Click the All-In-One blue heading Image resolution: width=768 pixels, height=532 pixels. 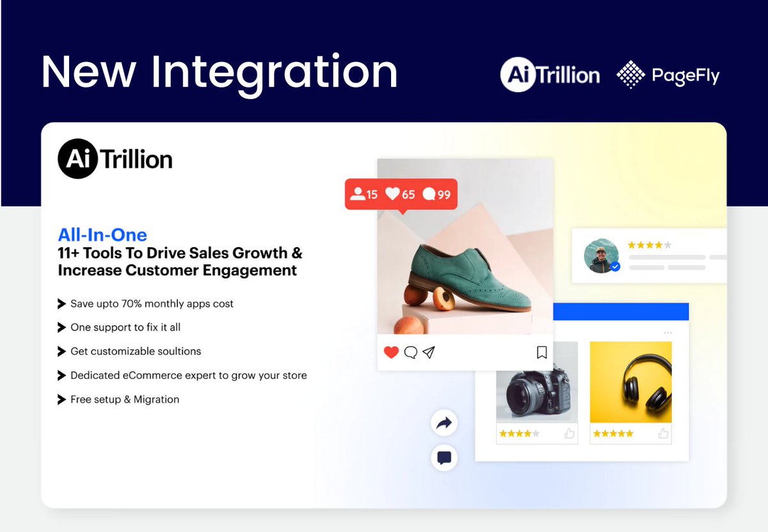pos(102,234)
